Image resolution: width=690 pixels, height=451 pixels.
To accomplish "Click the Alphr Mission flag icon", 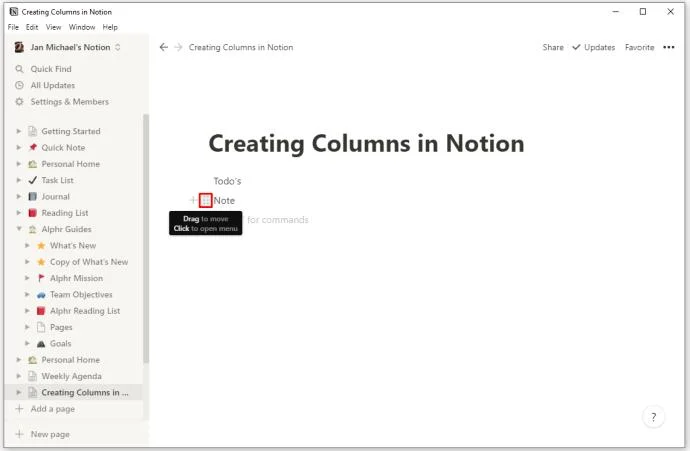I will [x=41, y=278].
